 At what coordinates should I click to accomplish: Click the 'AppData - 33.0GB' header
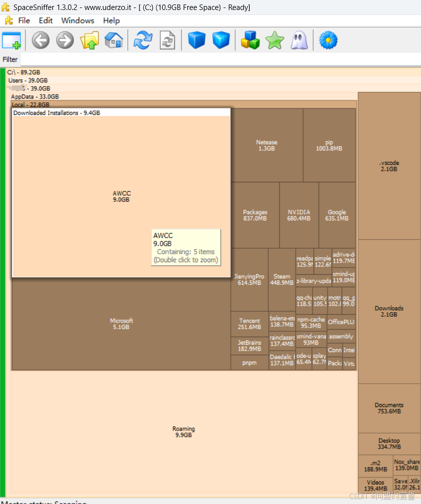tap(35, 96)
